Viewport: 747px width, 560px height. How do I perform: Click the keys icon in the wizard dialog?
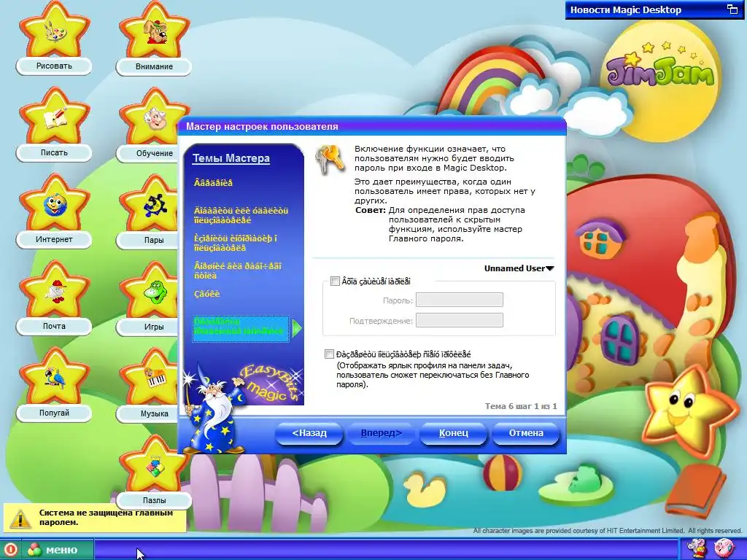coord(330,159)
